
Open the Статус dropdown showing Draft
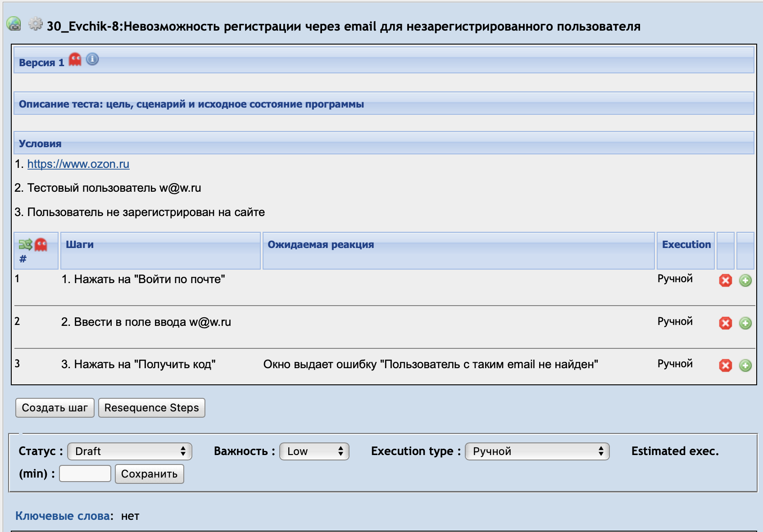130,451
